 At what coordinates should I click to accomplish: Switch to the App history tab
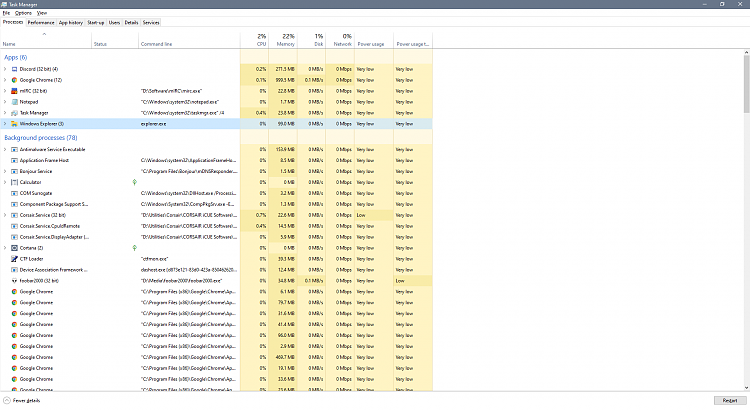tap(71, 22)
